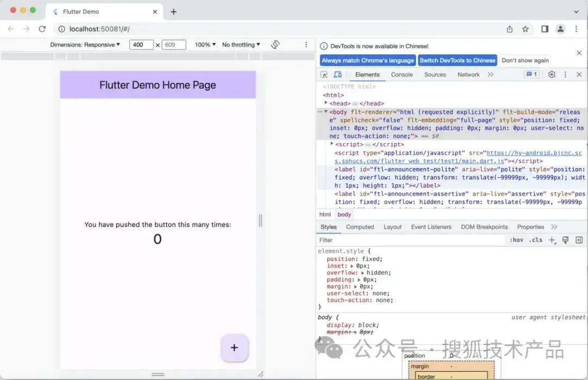Bookmark this page with the star icon
The width and height of the screenshot is (588, 380).
pyautogui.click(x=525, y=29)
